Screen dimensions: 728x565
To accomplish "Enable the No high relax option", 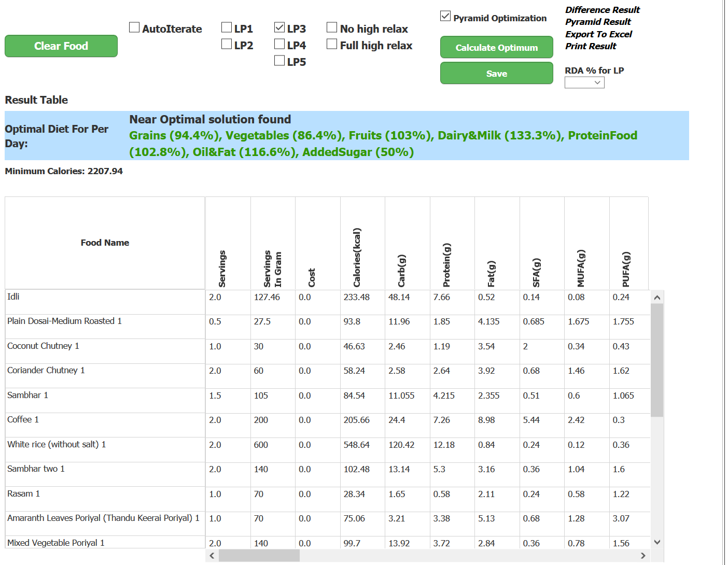I will [x=332, y=27].
